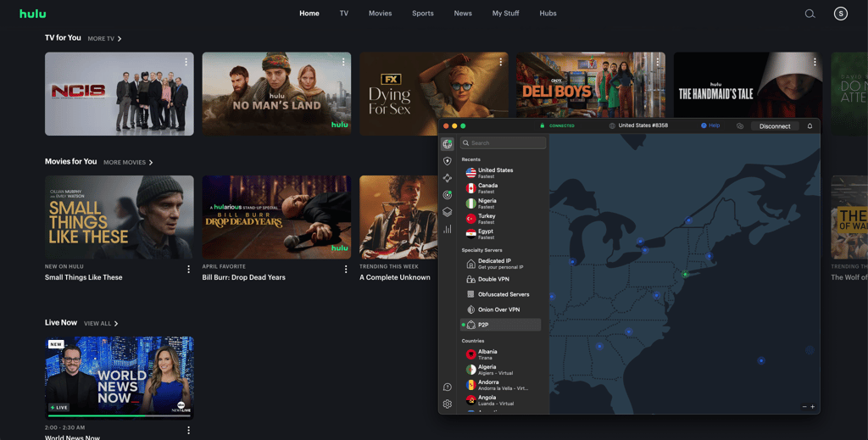The image size is (868, 440).
Task: Click the World News Now live progress bar
Action: [119, 415]
